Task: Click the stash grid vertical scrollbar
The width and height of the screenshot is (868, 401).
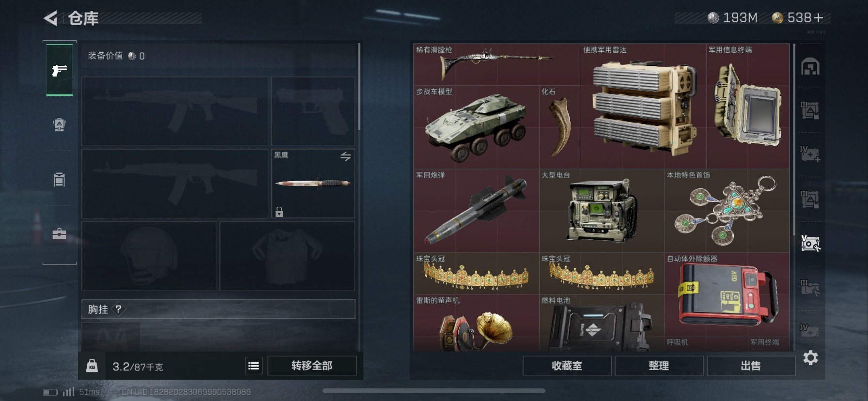Action: [x=793, y=139]
